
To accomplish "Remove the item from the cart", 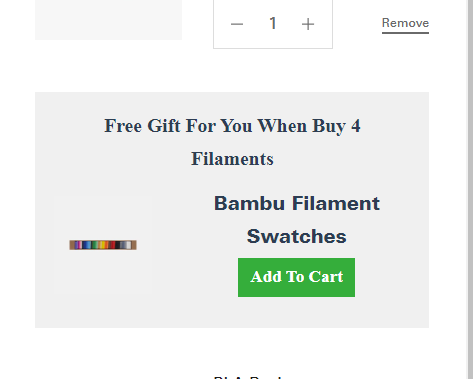I will click(405, 23).
